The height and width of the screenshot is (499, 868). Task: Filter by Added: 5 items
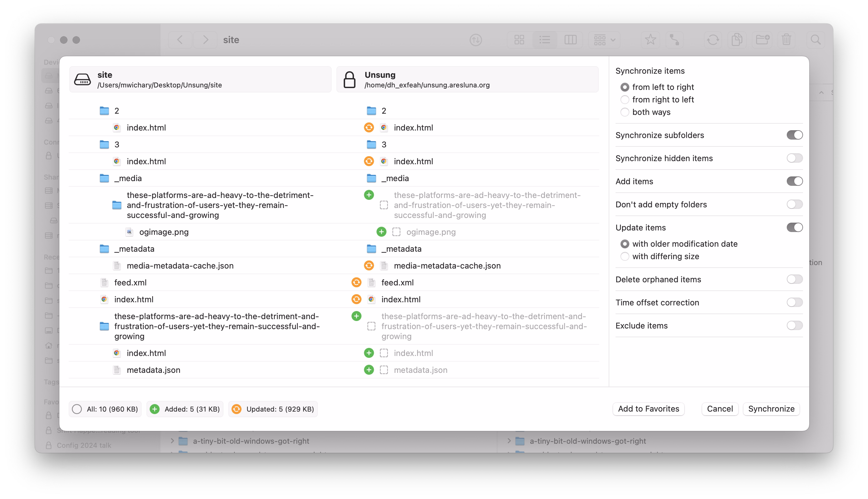tap(185, 409)
